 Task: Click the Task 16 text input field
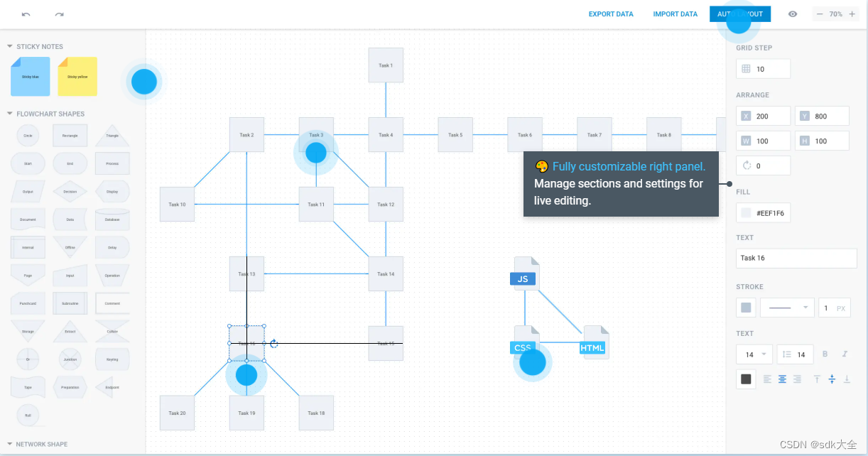[796, 258]
